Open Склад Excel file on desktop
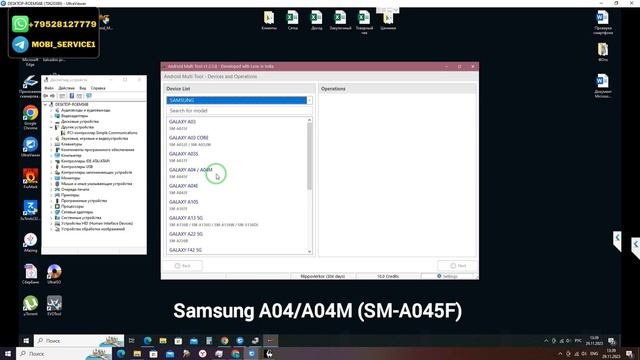 coord(293,20)
